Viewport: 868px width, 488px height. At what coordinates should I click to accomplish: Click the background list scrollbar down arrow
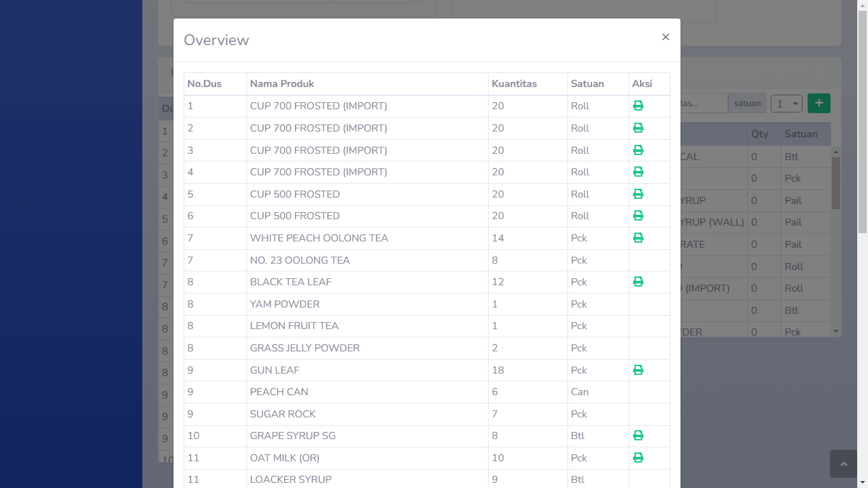tap(836, 332)
